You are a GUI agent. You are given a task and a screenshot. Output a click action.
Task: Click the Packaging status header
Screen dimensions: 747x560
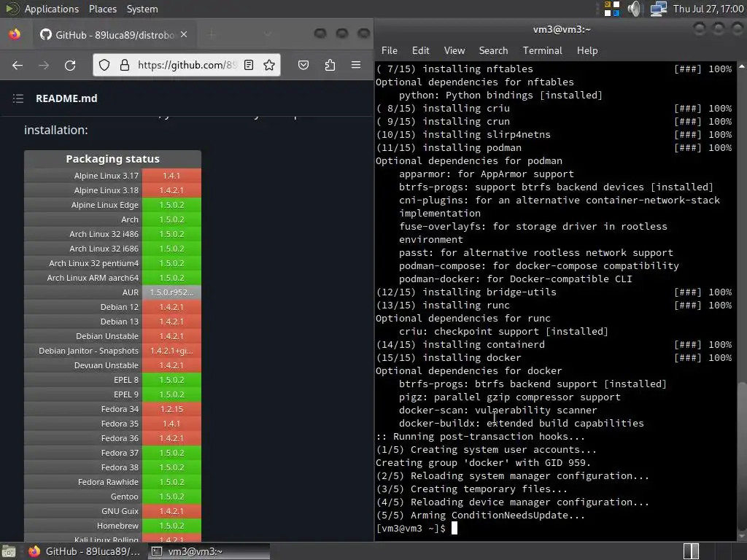(x=113, y=158)
